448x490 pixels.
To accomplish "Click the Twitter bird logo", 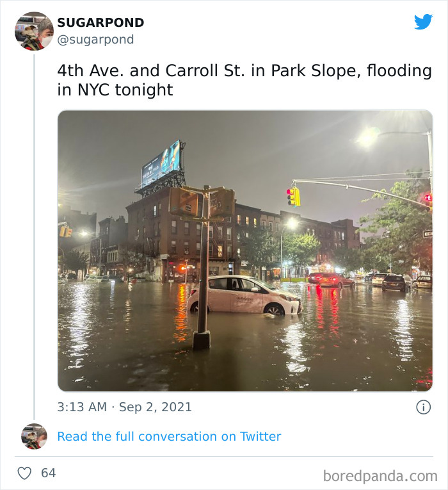I will coord(423,22).
